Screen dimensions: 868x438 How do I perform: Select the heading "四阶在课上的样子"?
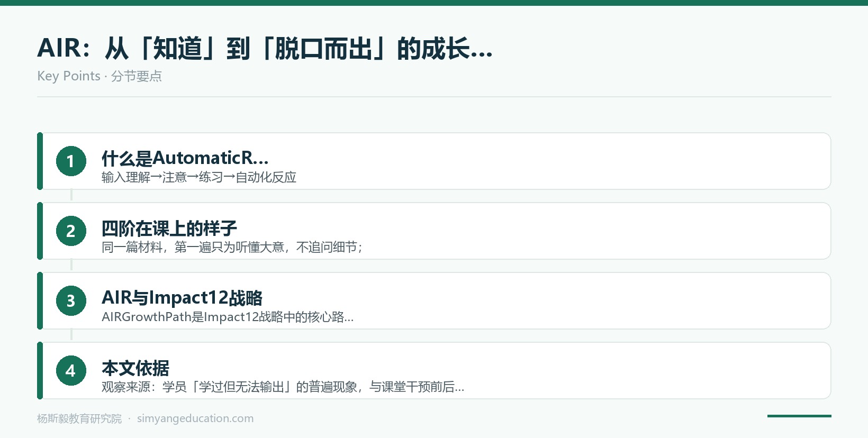(169, 228)
